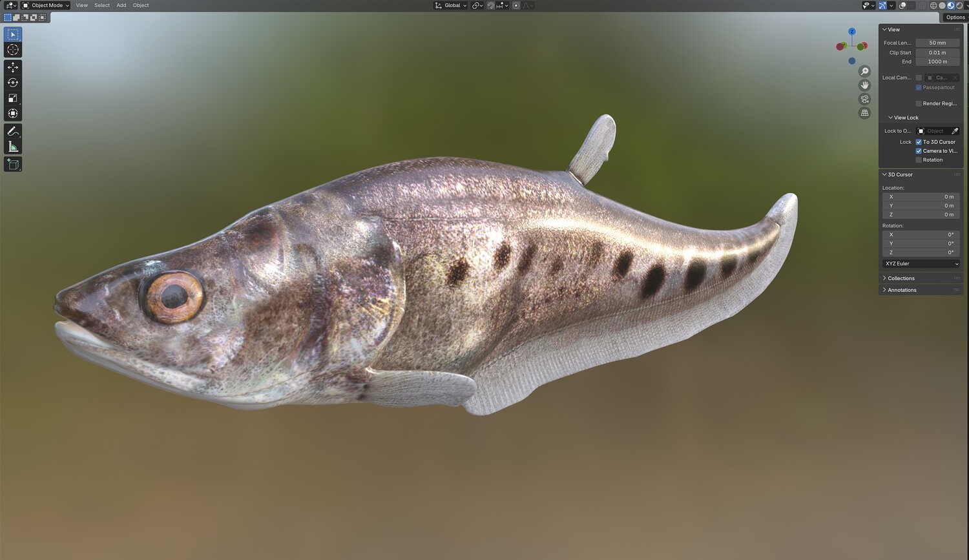Viewport: 969px width, 560px height.
Task: Switch to wireframe viewport shading
Action: click(x=933, y=5)
